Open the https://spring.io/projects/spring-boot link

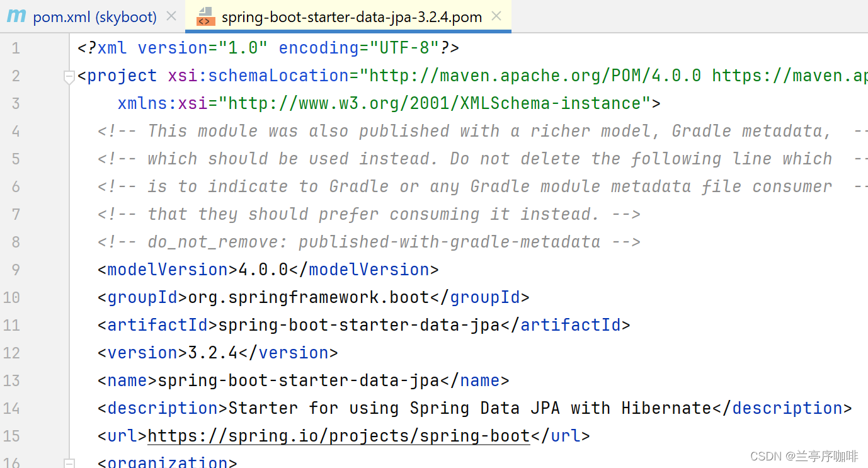339,436
